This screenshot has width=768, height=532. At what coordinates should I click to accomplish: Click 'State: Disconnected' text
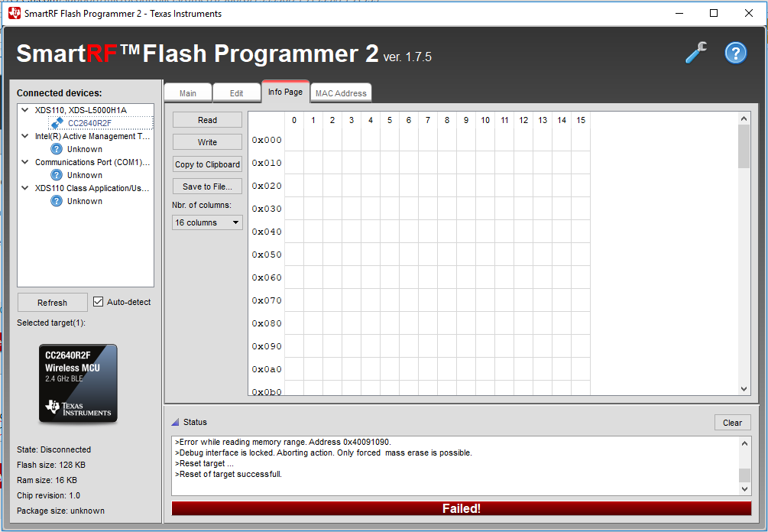54,449
